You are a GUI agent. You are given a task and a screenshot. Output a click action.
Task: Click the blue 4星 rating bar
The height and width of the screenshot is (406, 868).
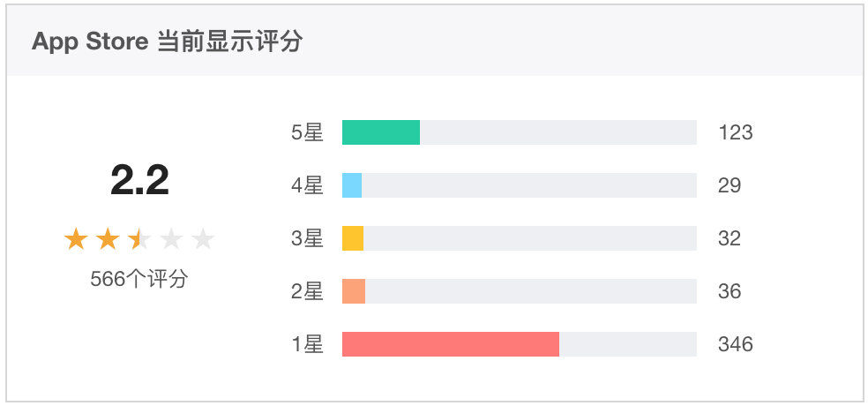(x=352, y=185)
